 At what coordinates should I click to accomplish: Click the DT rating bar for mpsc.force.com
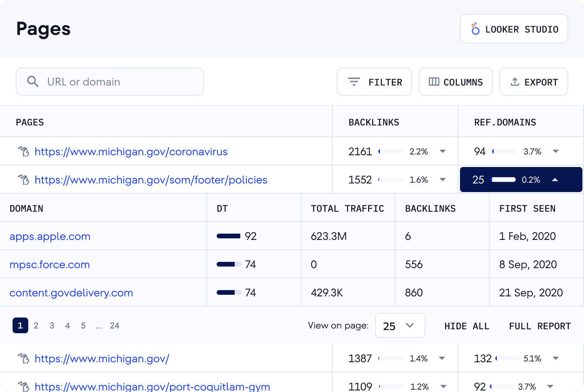pos(229,264)
